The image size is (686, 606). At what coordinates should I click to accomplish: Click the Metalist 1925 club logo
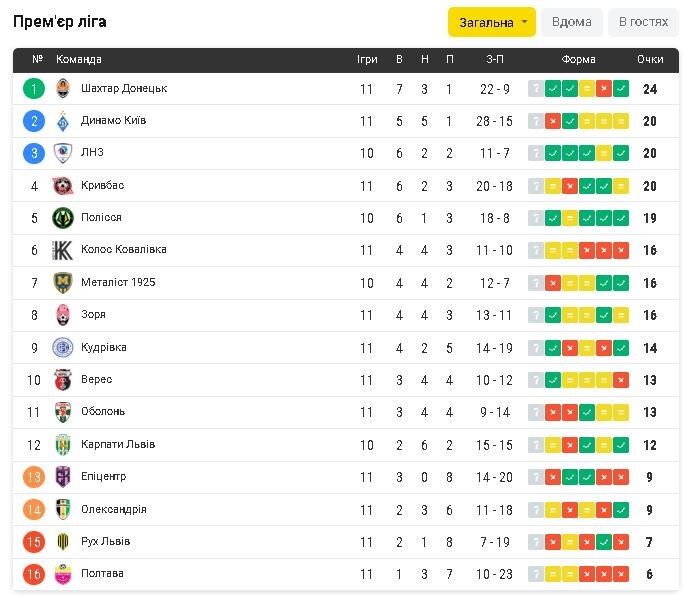(x=63, y=282)
